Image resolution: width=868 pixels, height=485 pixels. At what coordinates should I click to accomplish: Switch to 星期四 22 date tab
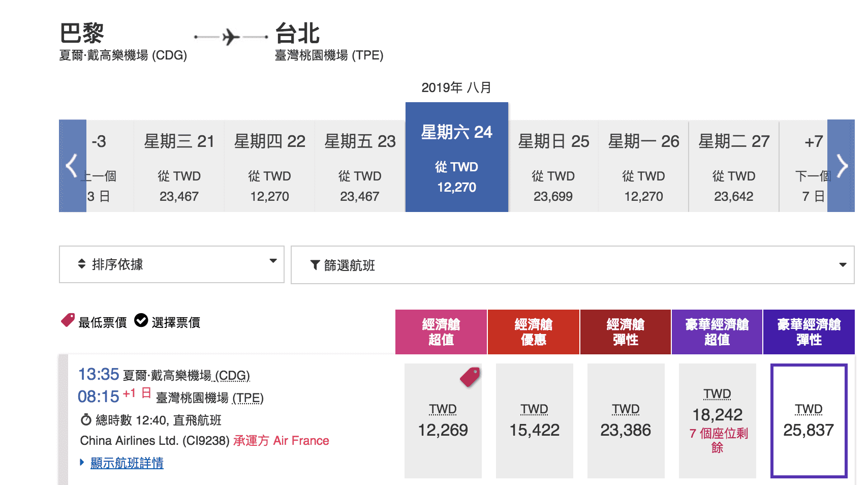click(x=269, y=166)
